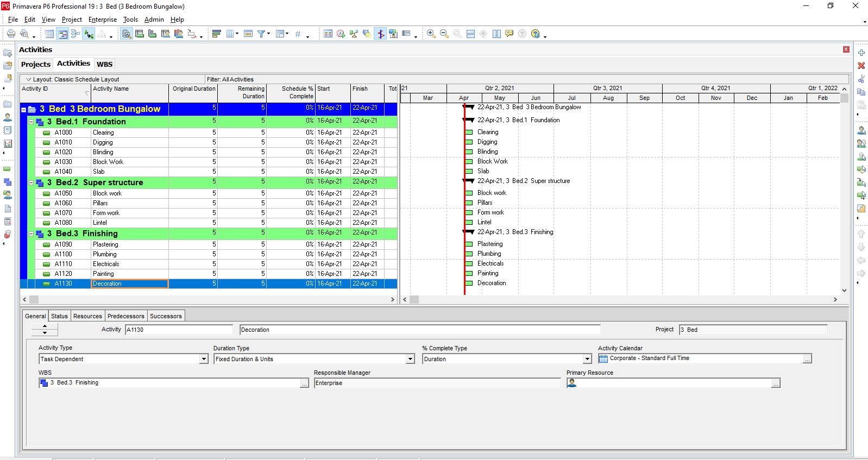Open the % Complete Type dropdown

coord(587,359)
